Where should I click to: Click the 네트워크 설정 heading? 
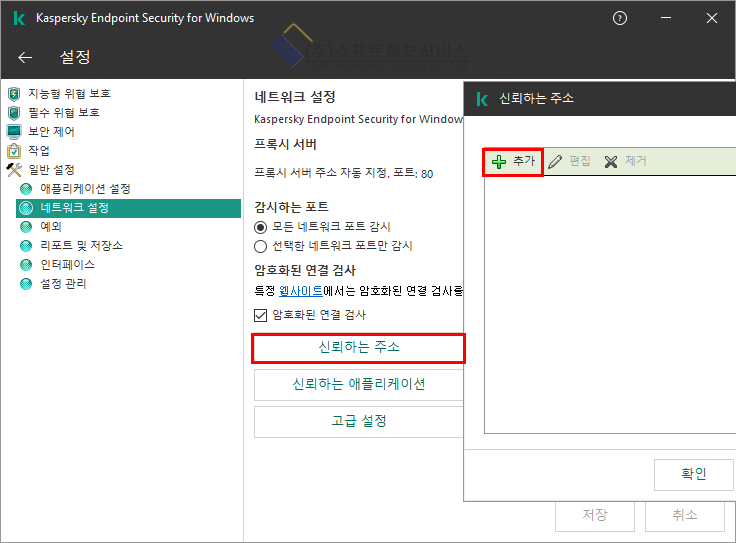(x=295, y=97)
